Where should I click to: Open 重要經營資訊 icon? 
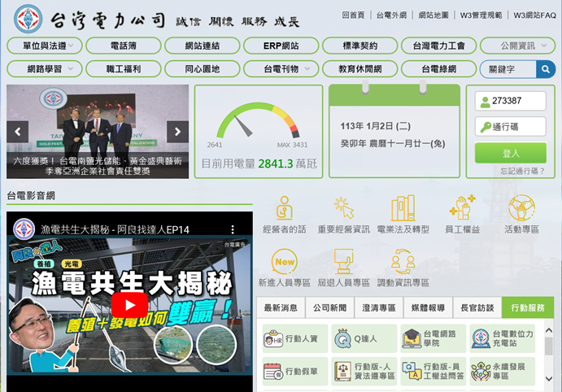click(x=343, y=208)
